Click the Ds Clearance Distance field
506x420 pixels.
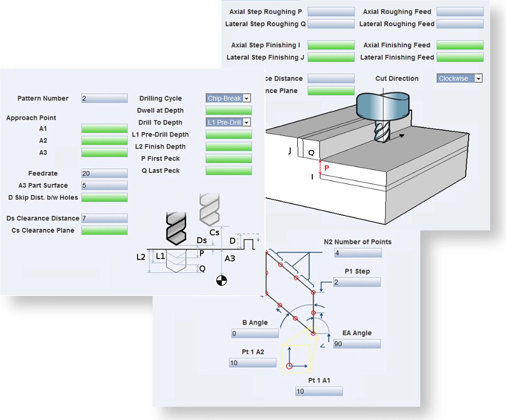point(104,218)
